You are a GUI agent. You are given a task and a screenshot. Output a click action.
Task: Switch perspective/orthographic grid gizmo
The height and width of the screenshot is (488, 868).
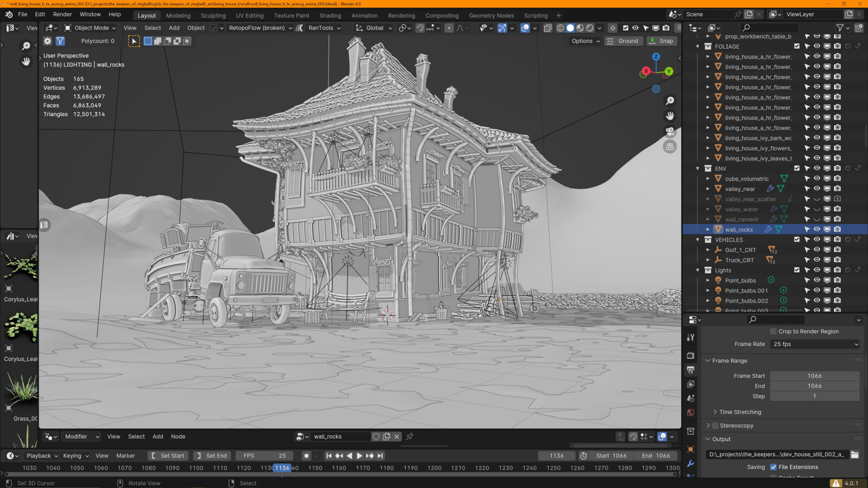coord(670,146)
